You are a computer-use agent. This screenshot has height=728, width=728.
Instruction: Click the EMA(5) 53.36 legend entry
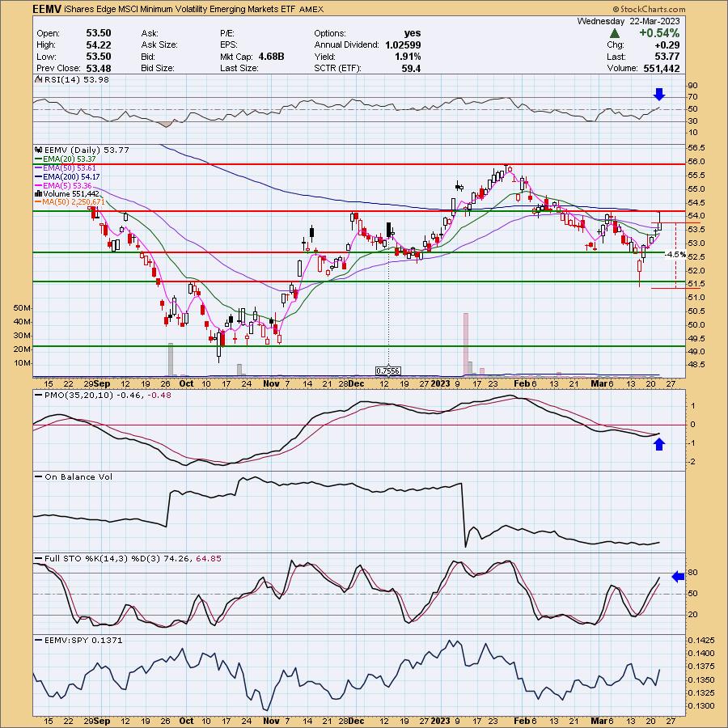point(63,185)
